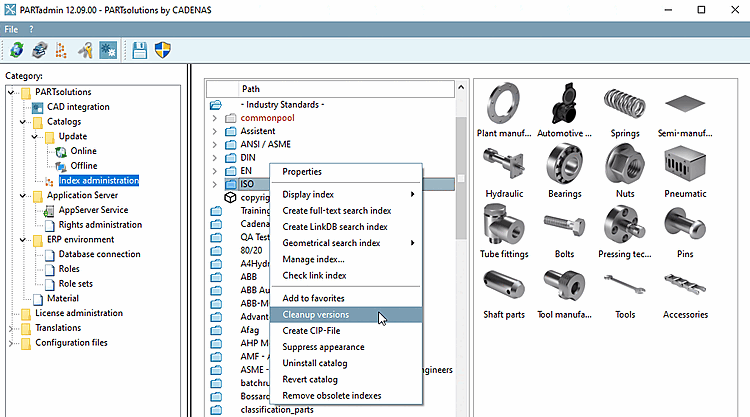Expand the Translations tree node
The width and height of the screenshot is (750, 417).
click(11, 328)
